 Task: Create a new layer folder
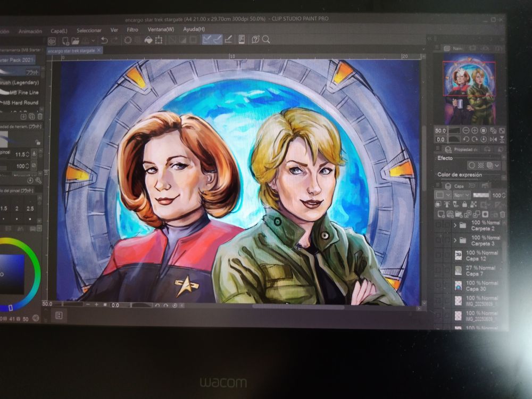(459, 214)
